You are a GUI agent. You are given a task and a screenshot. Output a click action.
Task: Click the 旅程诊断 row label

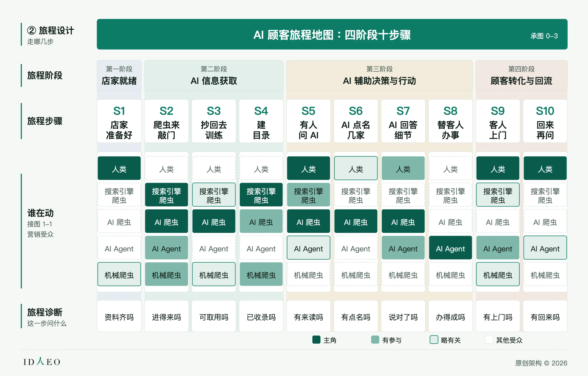[45, 312]
